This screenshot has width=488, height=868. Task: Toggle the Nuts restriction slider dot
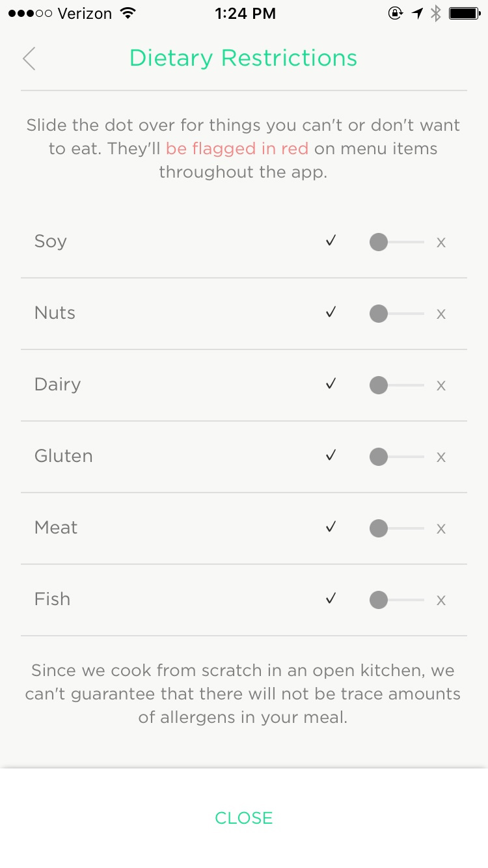(x=379, y=314)
